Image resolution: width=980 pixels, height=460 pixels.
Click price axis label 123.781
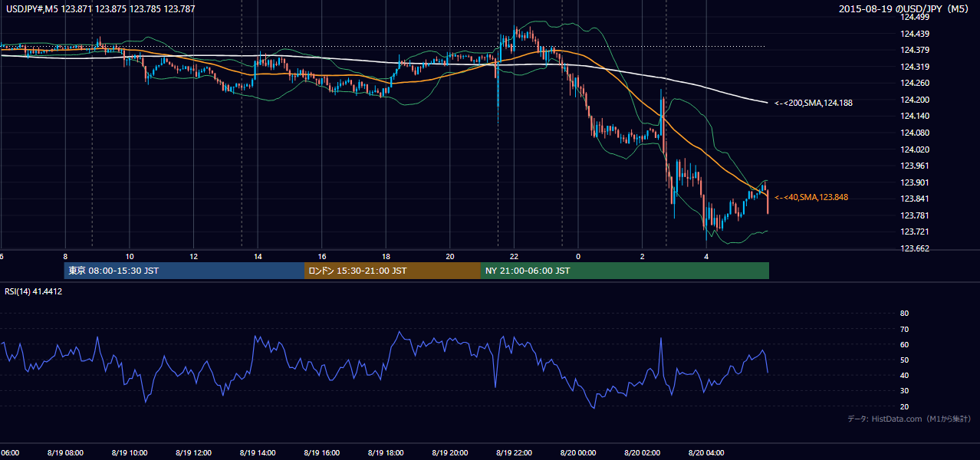(914, 215)
